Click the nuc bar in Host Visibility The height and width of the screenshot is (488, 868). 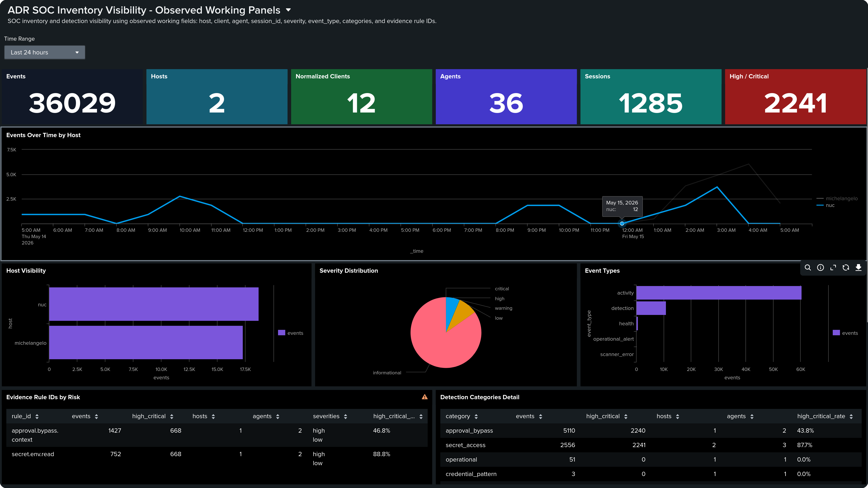click(154, 304)
